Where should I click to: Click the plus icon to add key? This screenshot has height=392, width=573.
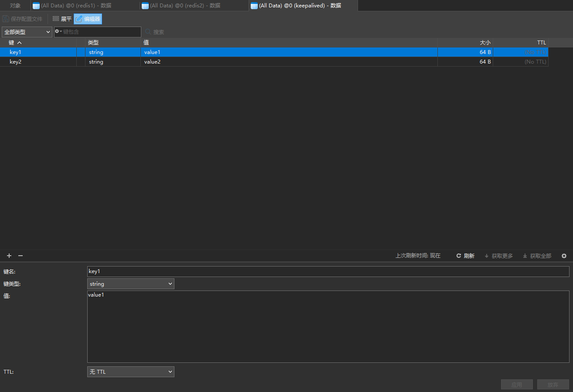pos(9,256)
